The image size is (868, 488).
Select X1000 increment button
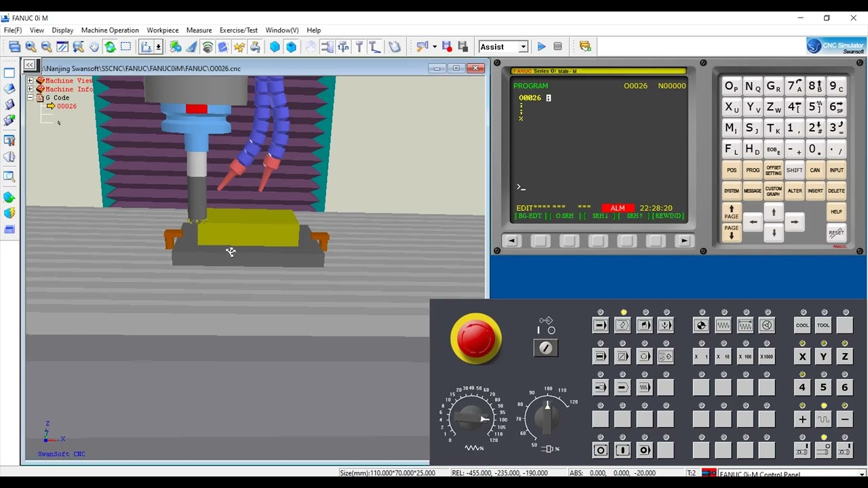pyautogui.click(x=767, y=357)
